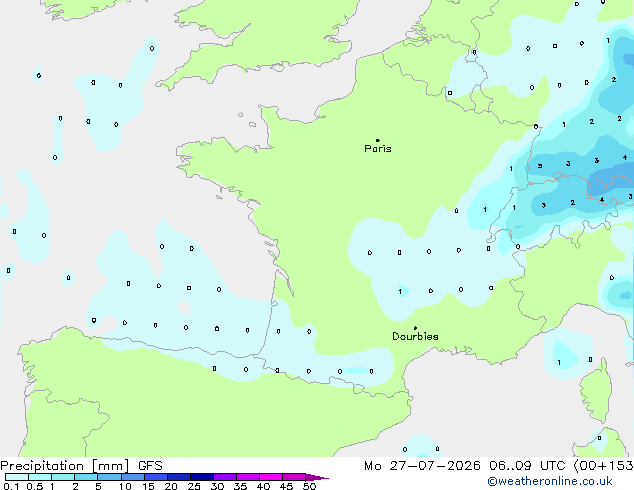634x490 pixels.
Task: Select the 25–30 mm dark blue legend swatch
Action: [202, 477]
